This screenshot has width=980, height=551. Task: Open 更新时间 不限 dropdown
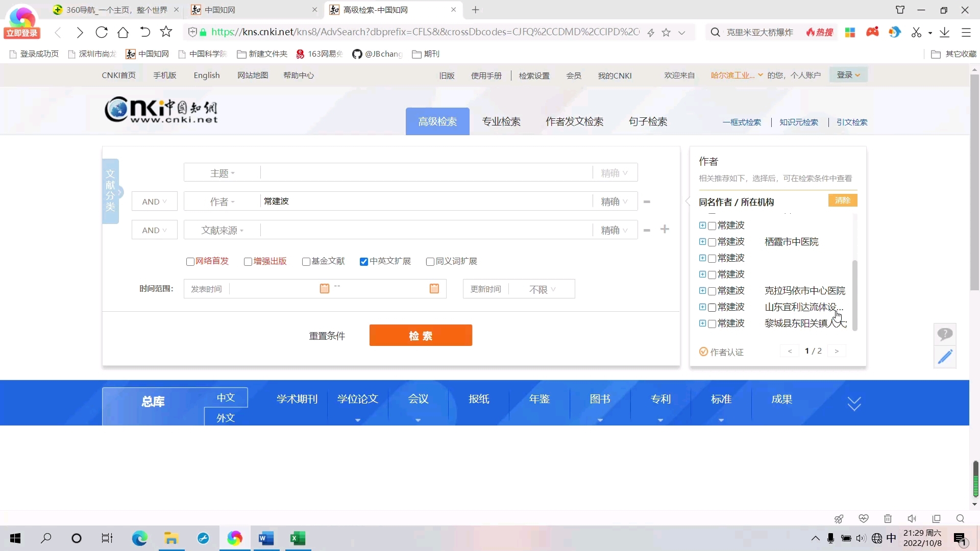point(542,289)
